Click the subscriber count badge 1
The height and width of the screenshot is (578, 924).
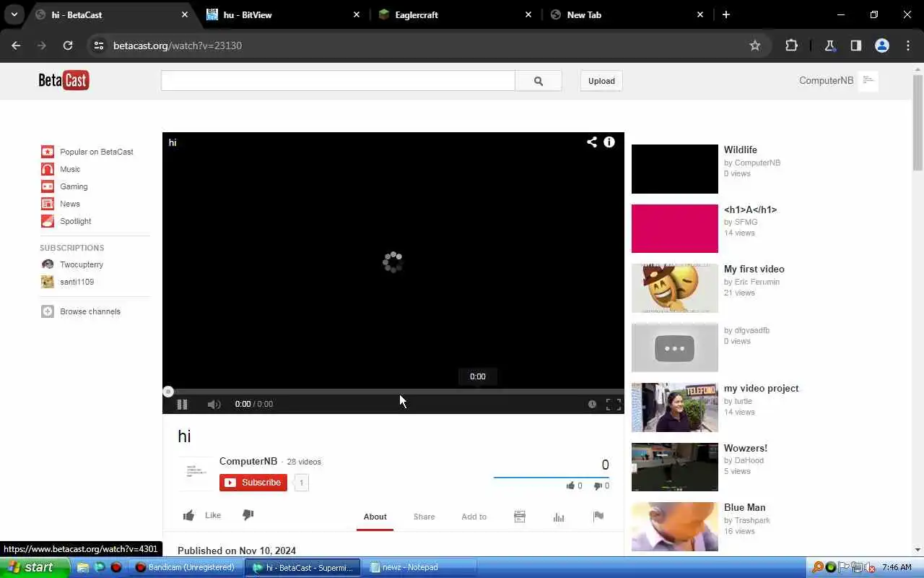(x=302, y=483)
